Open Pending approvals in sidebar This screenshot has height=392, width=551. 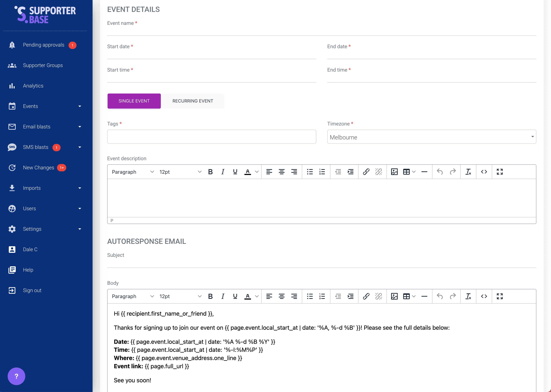44,45
